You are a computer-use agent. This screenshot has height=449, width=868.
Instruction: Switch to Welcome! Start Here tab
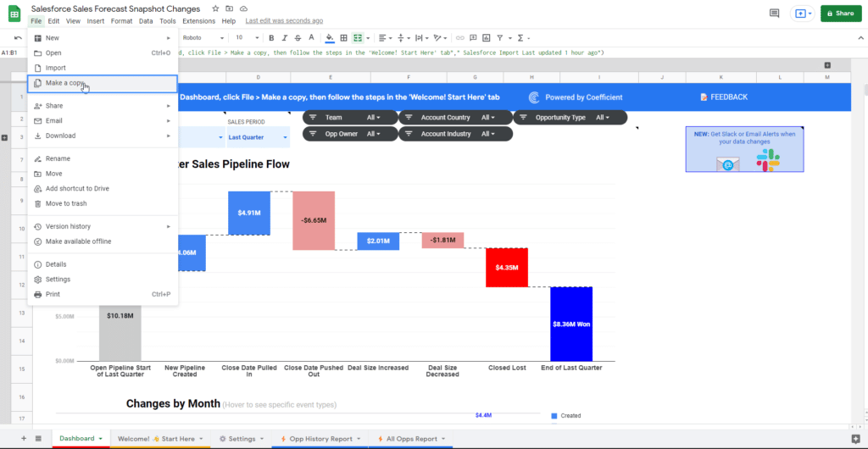point(160,439)
